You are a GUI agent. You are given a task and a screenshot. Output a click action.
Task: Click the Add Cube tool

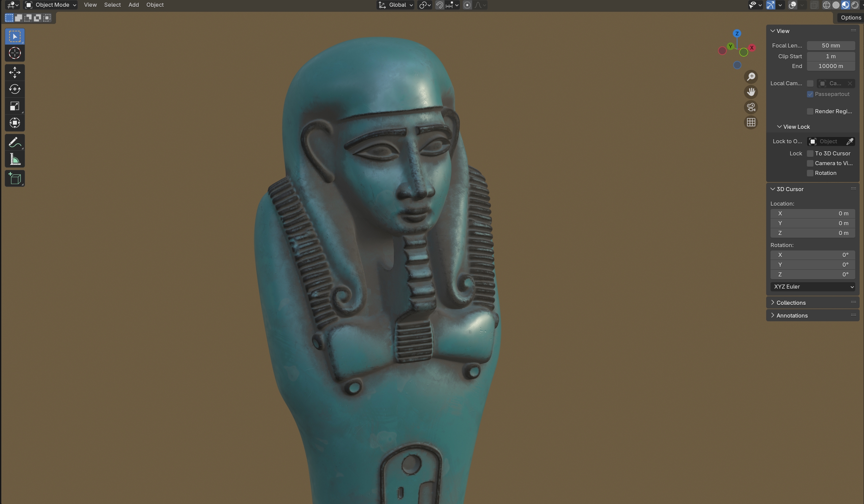point(15,179)
